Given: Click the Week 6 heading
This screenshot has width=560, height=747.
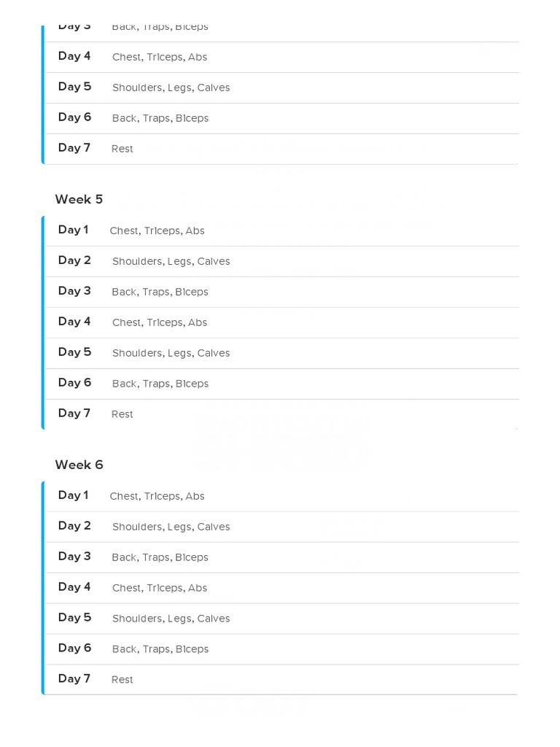Looking at the screenshot, I should coord(79,465).
